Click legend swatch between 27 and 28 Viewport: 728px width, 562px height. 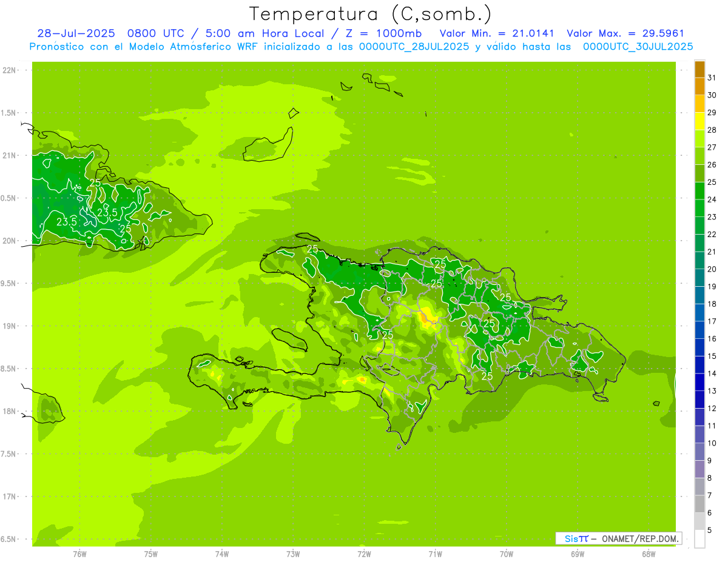699,139
